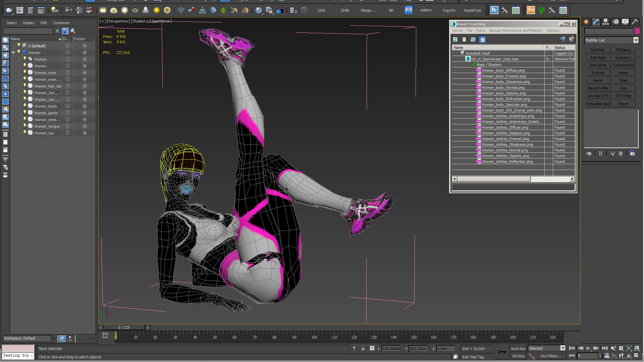Click the TurboSmooth modifier button
Viewport: 644px width, 362px height.
(623, 65)
